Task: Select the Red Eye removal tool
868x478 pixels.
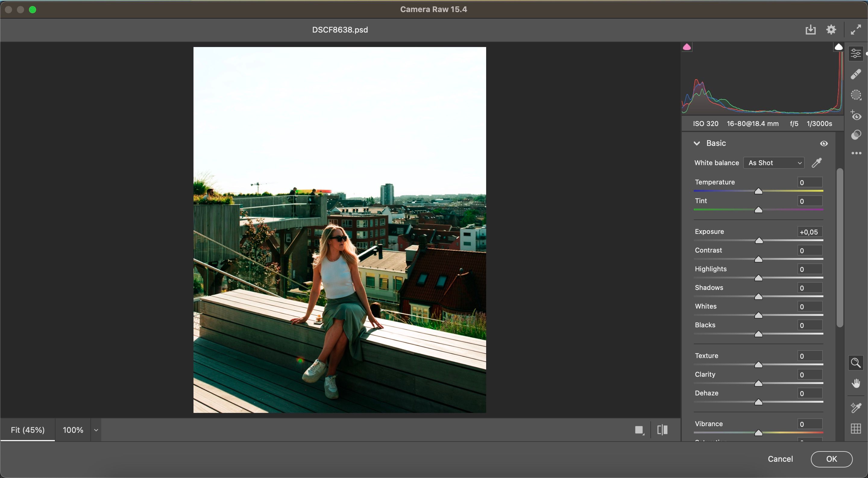Action: point(856,115)
